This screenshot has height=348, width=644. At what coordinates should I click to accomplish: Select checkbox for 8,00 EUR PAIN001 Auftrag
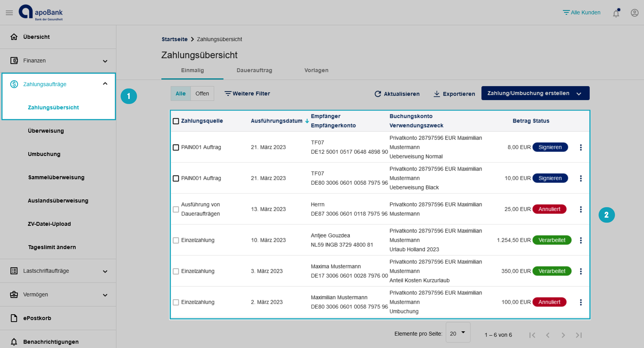[176, 147]
